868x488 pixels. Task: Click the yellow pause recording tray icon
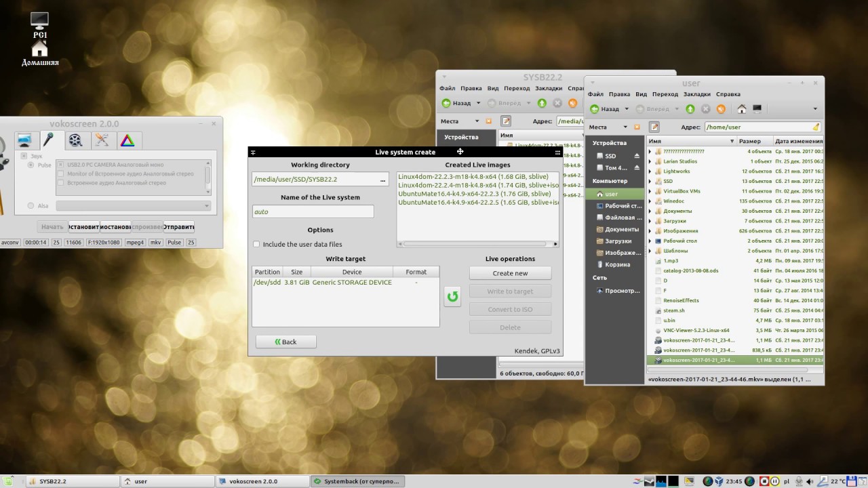pos(776,481)
